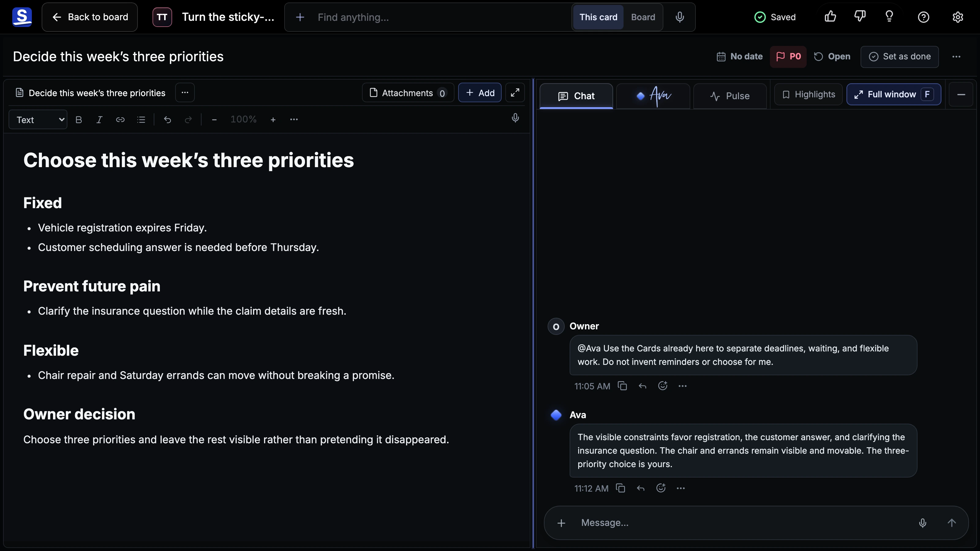Click the search bar microphone icon
The image size is (980, 551).
point(680,17)
